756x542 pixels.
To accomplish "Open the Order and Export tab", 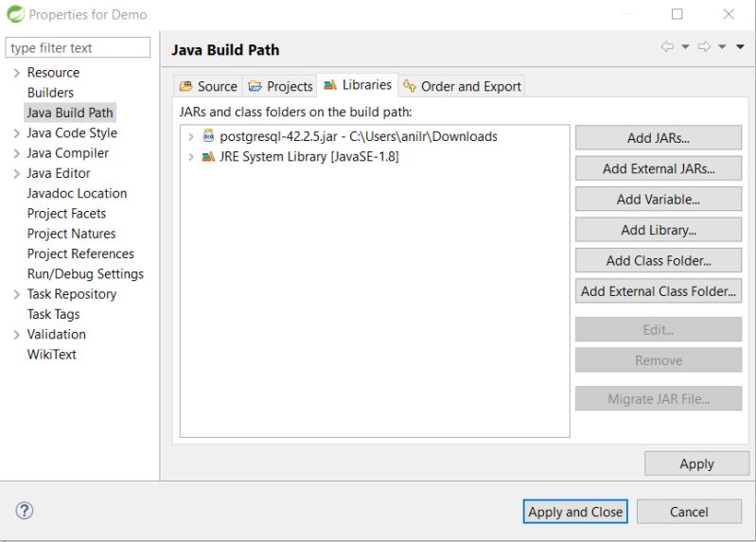I will click(462, 86).
